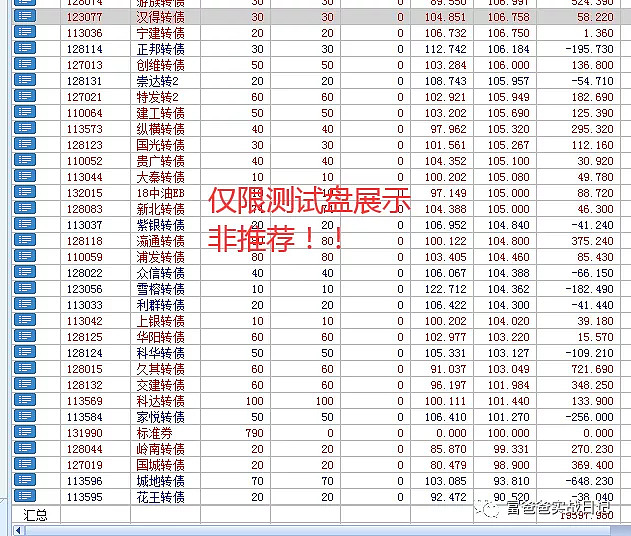Open detail icon for row 113042 上银转债

click(x=25, y=320)
